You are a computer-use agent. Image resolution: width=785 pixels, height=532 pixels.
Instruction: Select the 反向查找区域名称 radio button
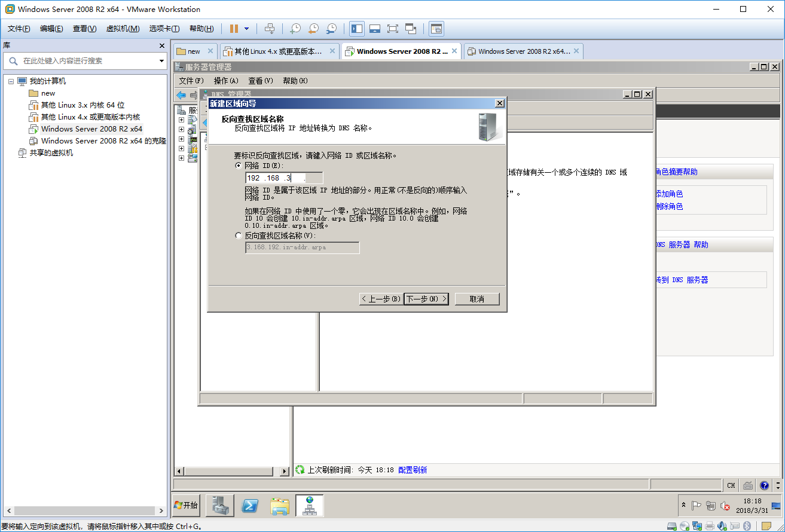(239, 235)
